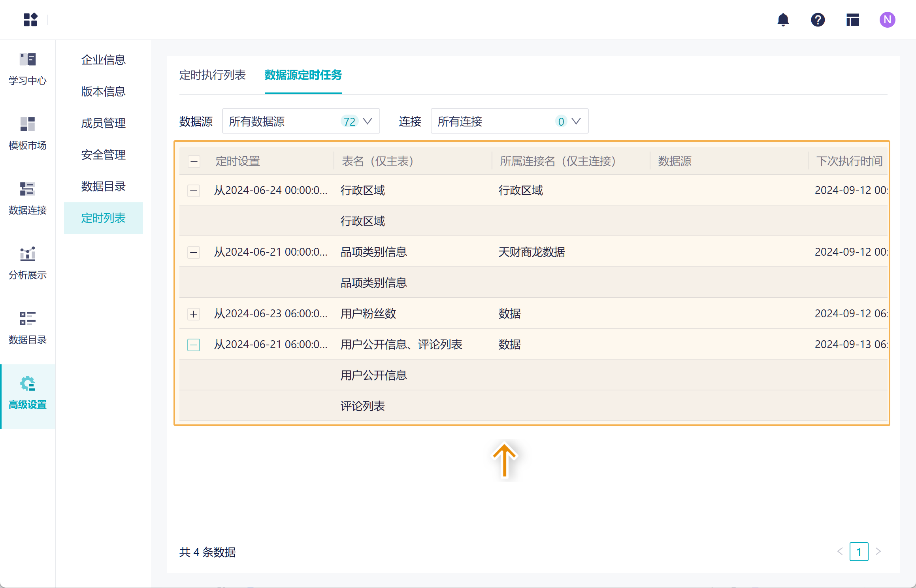Open the notifications bell icon
916x588 pixels.
pyautogui.click(x=783, y=20)
